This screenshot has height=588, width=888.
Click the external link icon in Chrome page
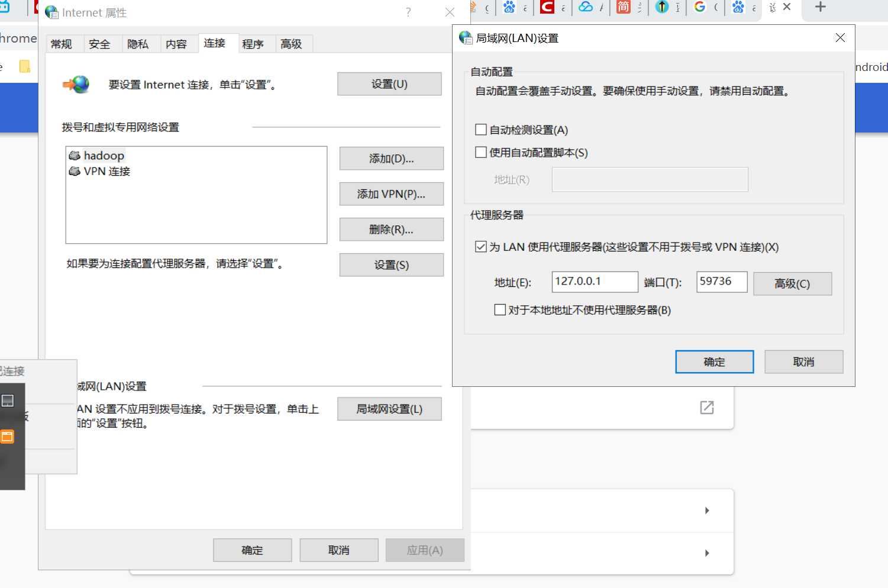coord(707,408)
